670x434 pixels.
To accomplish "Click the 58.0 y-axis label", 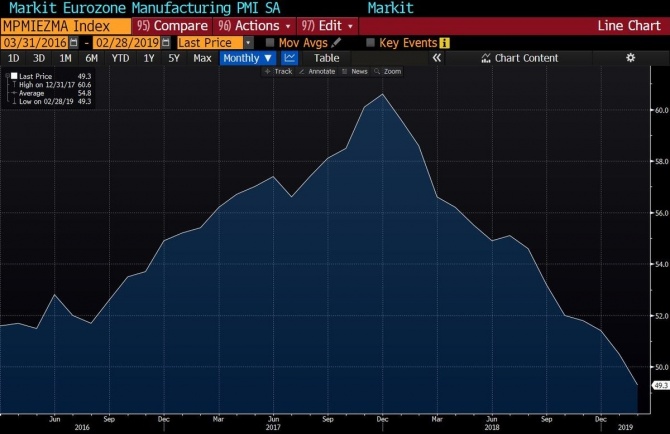I will pos(661,161).
